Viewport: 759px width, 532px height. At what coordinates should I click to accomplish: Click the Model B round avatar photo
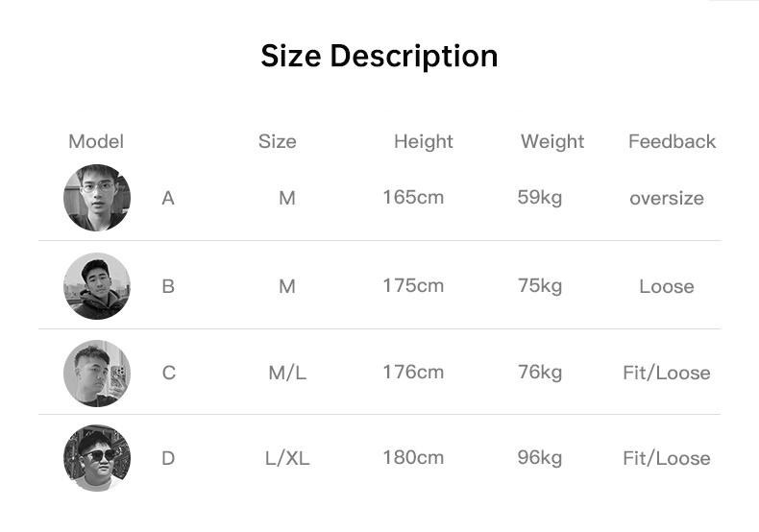(97, 285)
